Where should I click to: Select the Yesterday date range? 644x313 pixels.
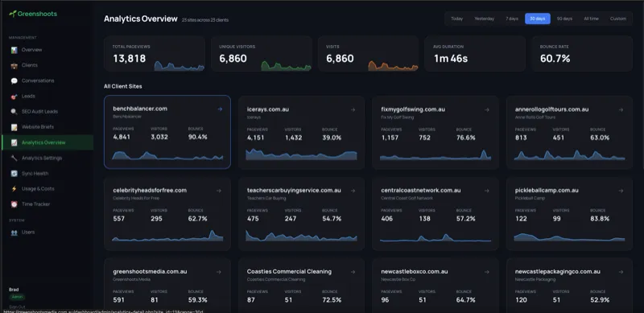point(485,19)
